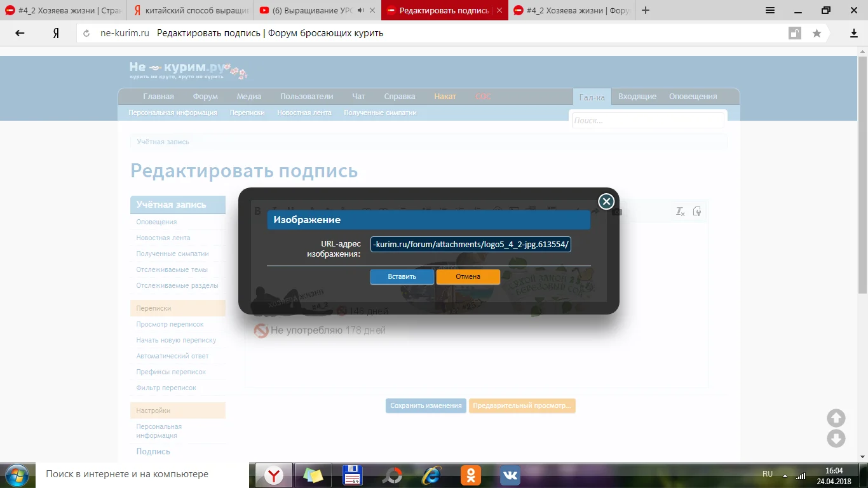Go back with the browser arrow
Viewport: 868px width, 488px height.
[20, 33]
